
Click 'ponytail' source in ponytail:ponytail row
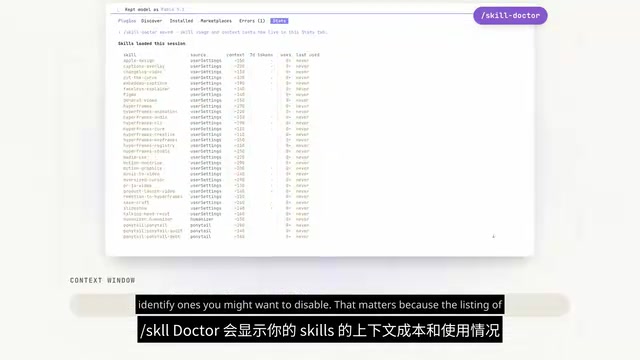pos(200,225)
